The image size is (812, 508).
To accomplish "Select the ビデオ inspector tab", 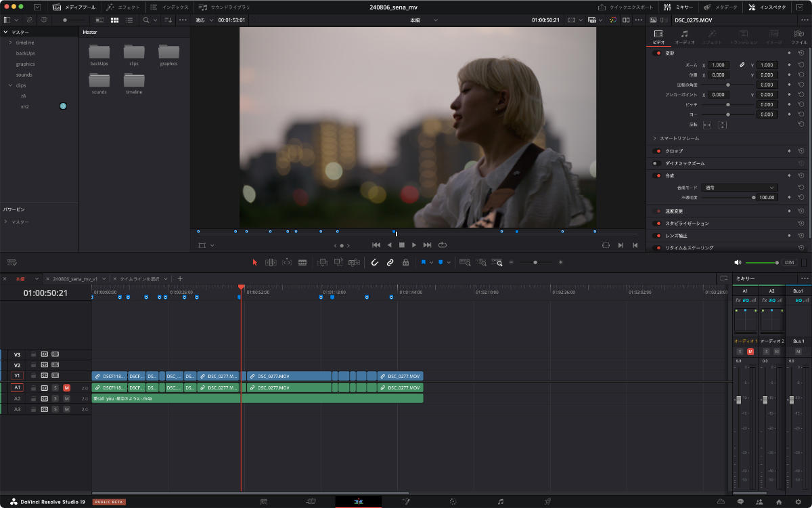I will click(658, 38).
